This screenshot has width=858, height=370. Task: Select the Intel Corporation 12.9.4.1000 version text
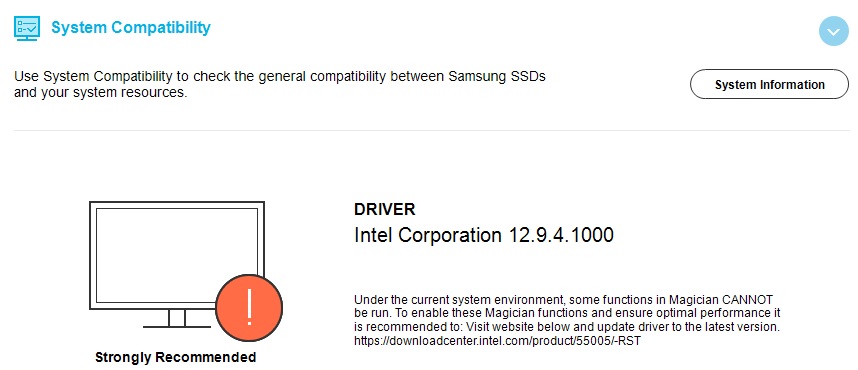(484, 235)
